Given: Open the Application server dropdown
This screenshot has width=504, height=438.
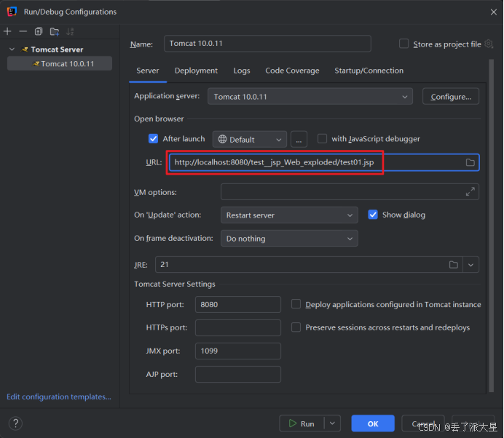Looking at the screenshot, I should [x=310, y=96].
